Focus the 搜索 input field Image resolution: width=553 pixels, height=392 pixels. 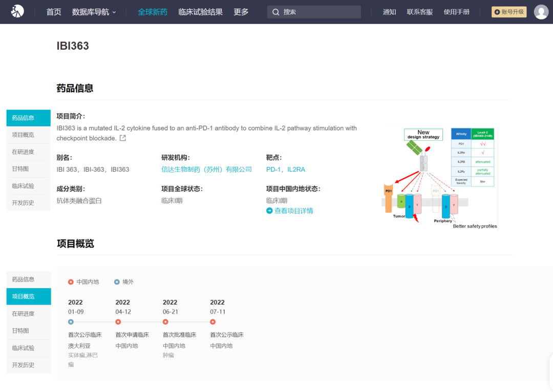click(x=314, y=12)
